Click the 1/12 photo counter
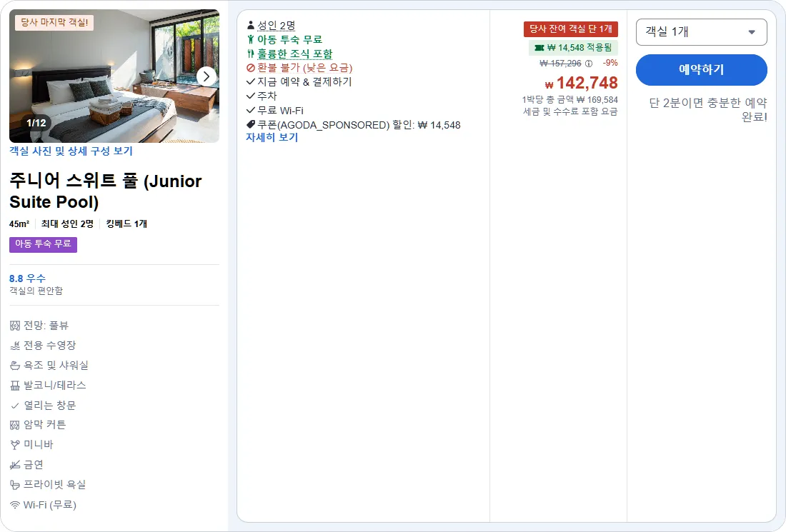The width and height of the screenshot is (786, 532). [36, 123]
